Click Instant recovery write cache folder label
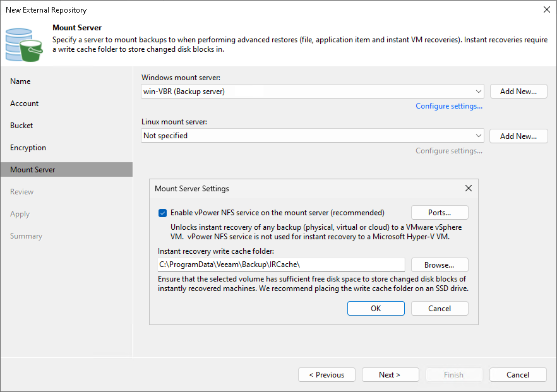 pyautogui.click(x=216, y=251)
